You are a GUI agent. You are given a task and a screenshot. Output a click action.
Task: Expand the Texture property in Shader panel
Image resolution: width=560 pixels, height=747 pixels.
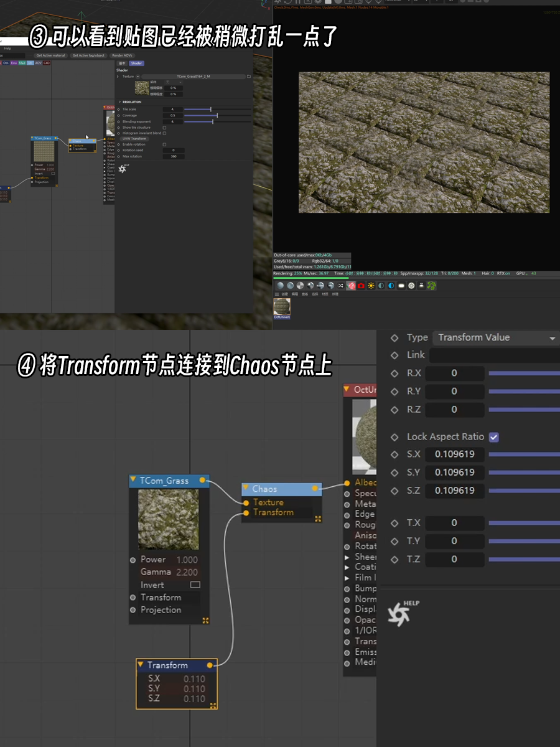(x=118, y=77)
